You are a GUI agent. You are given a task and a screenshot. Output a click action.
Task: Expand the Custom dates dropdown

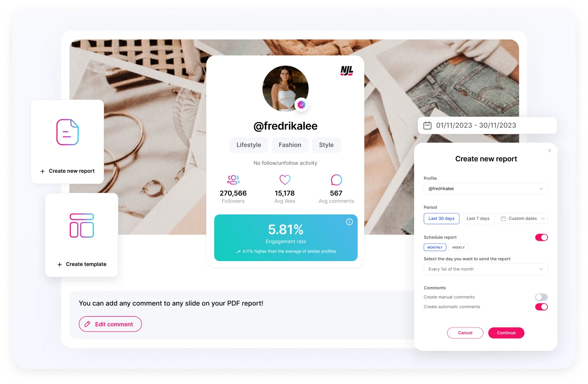click(523, 218)
